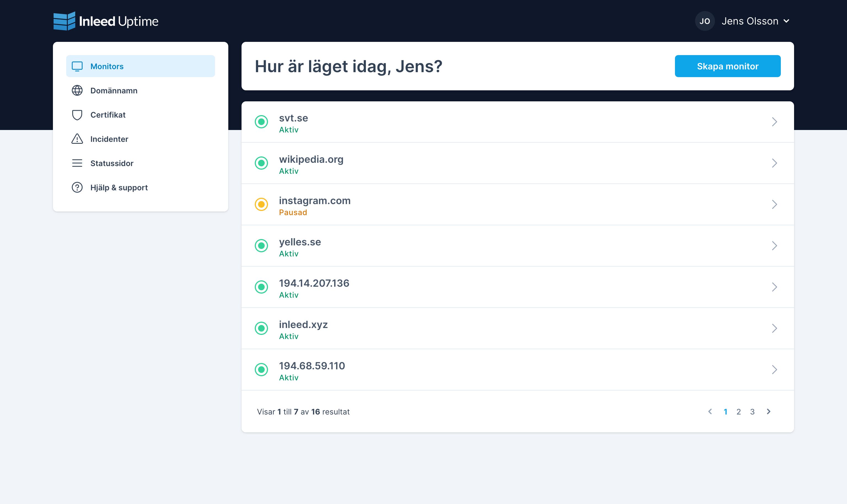Go to page 2 of results
This screenshot has height=504, width=847.
(739, 412)
